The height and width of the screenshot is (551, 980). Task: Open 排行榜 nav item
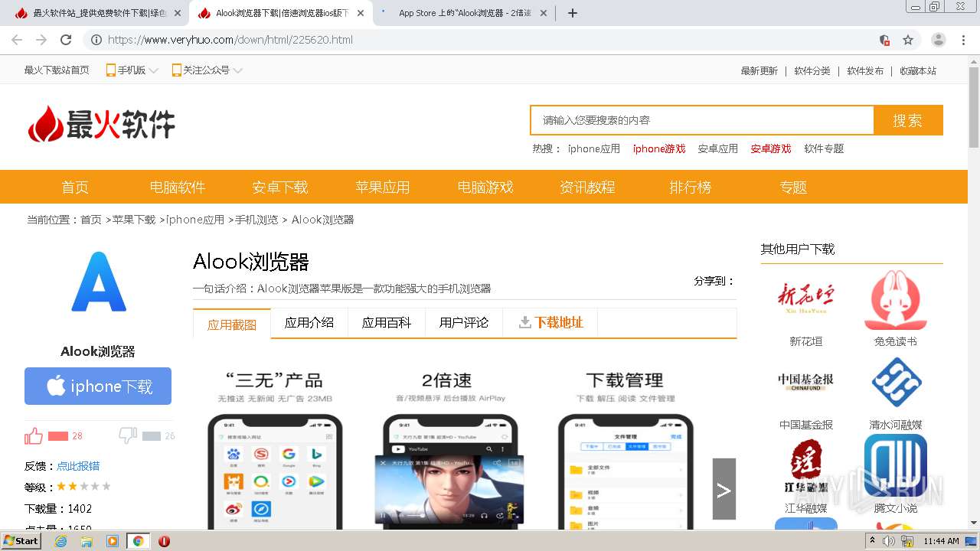691,187
